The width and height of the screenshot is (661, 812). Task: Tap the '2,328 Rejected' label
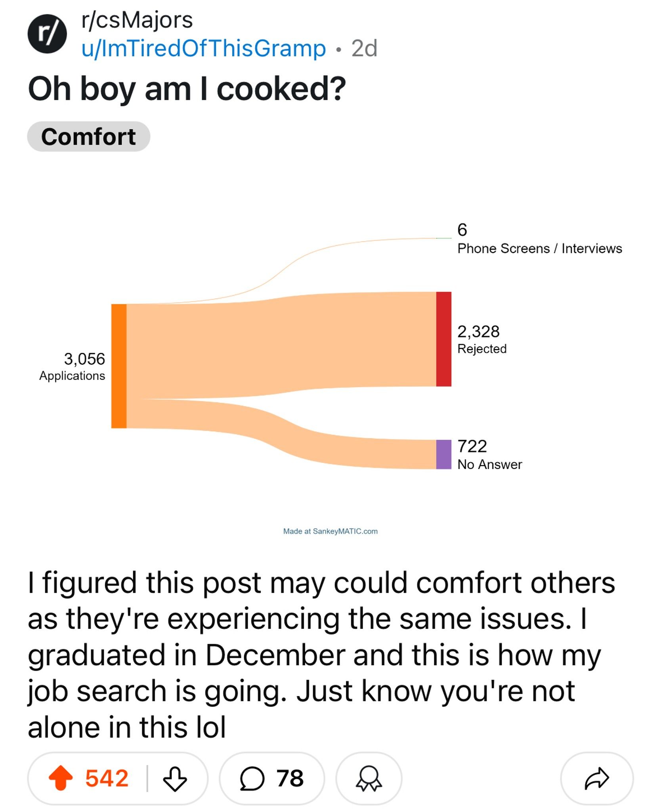pos(481,340)
